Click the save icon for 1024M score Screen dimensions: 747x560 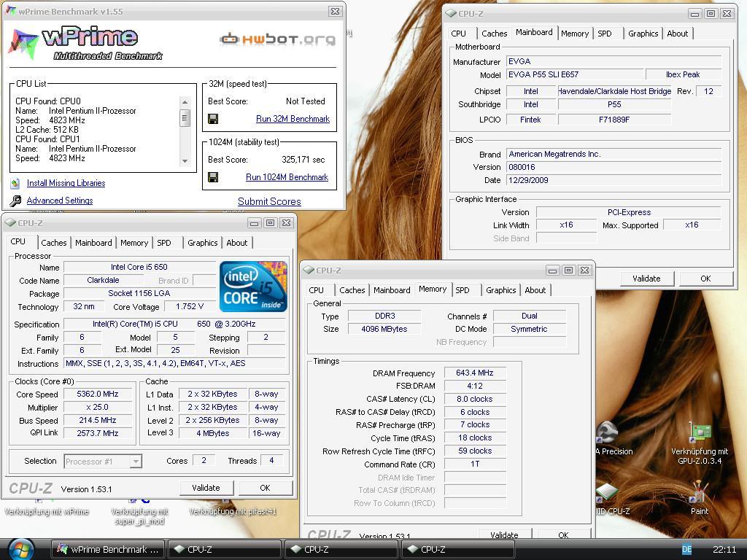pos(214,177)
